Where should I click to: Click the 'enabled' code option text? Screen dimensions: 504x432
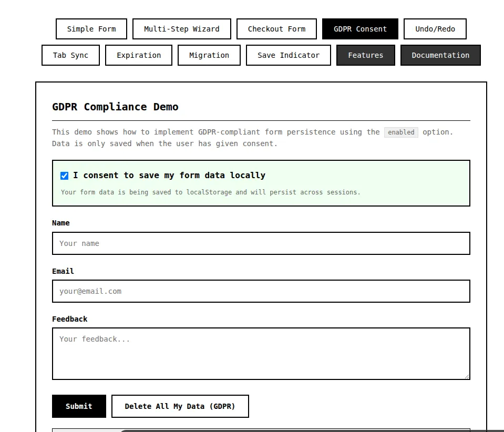[x=401, y=132]
